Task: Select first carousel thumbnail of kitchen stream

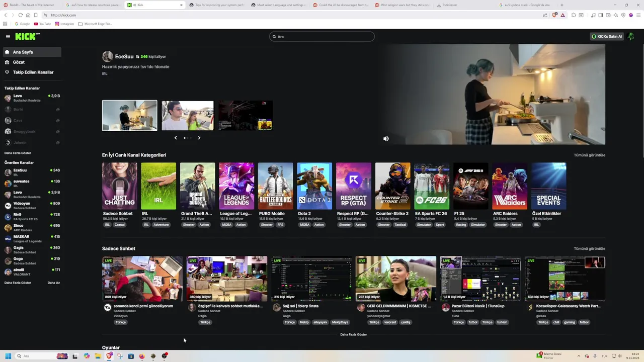Action: coord(129,115)
